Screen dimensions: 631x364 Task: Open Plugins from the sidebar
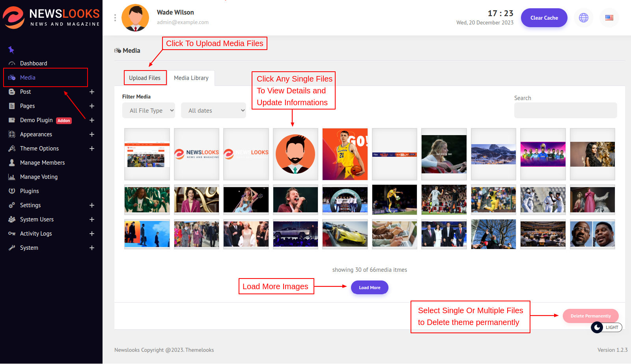pos(29,191)
